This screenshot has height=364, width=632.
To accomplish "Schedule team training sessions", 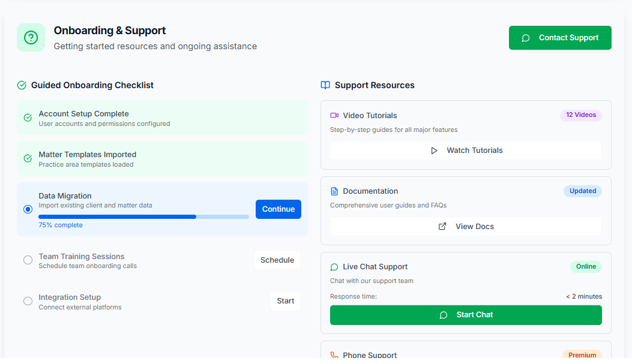I will (277, 260).
